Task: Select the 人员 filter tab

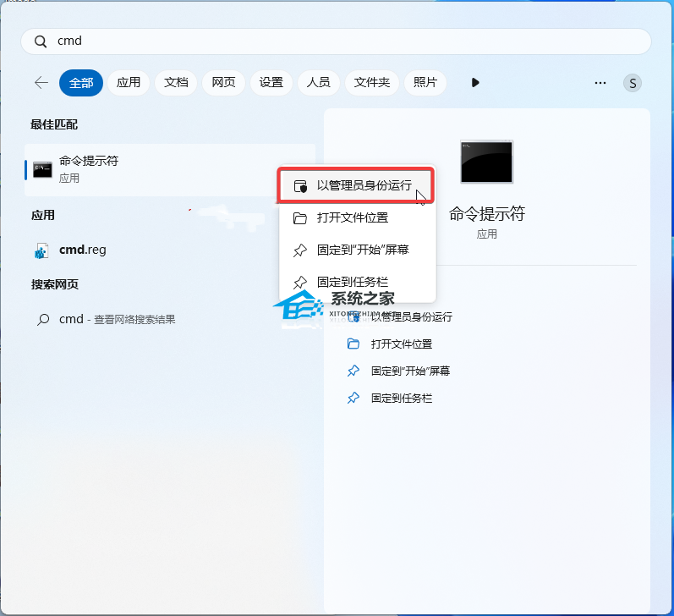Action: [319, 82]
